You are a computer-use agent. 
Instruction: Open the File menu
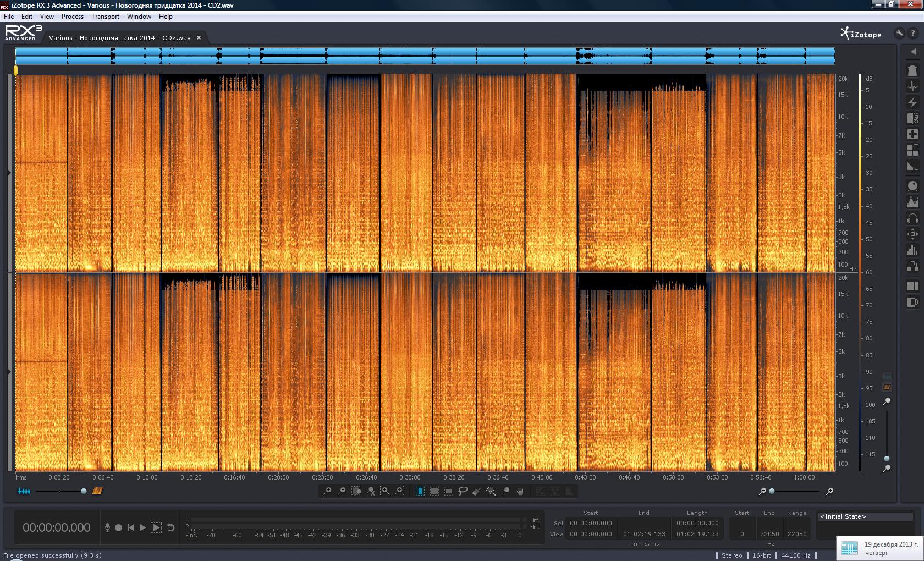(x=9, y=16)
